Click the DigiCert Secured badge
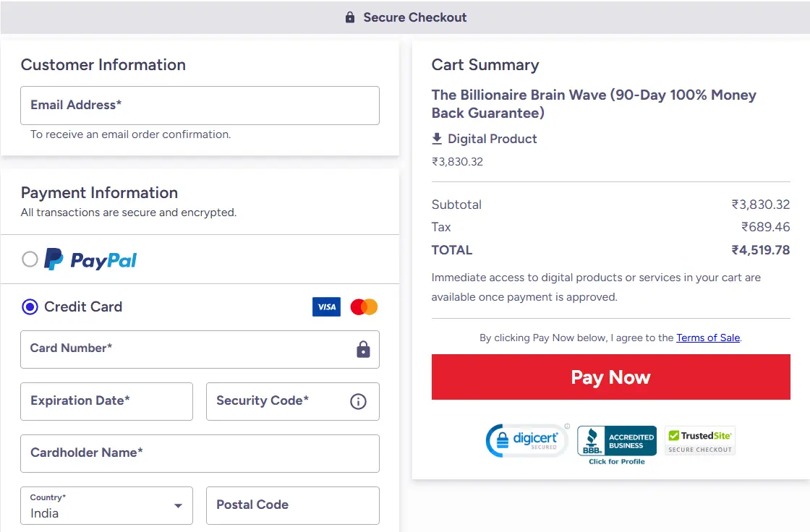 [526, 440]
